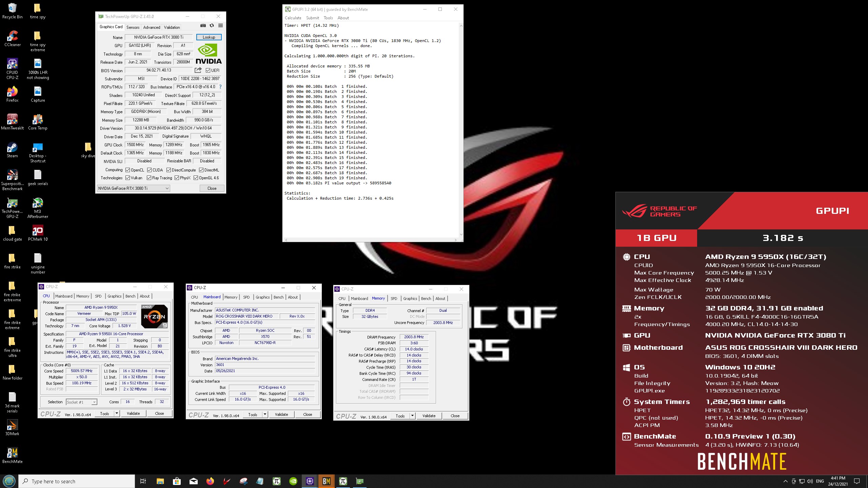Open Firefox desktop shortcut
Screen dimensions: 868x488
tap(13, 94)
